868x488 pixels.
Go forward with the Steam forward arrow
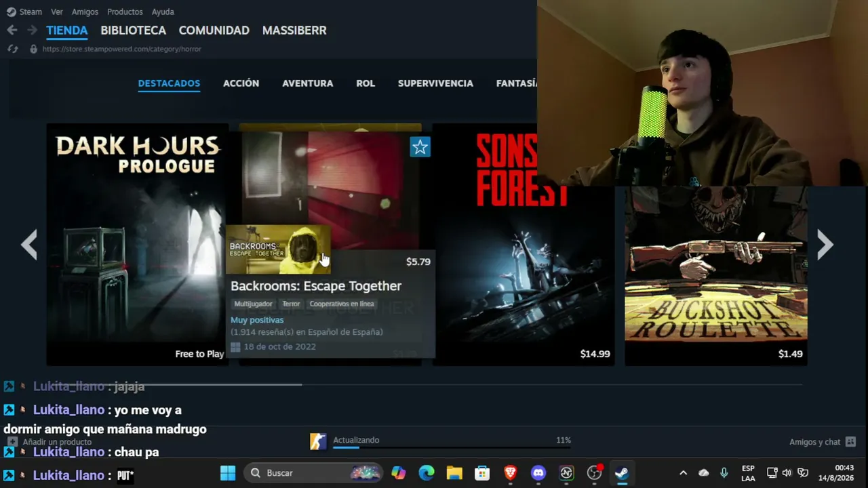32,30
